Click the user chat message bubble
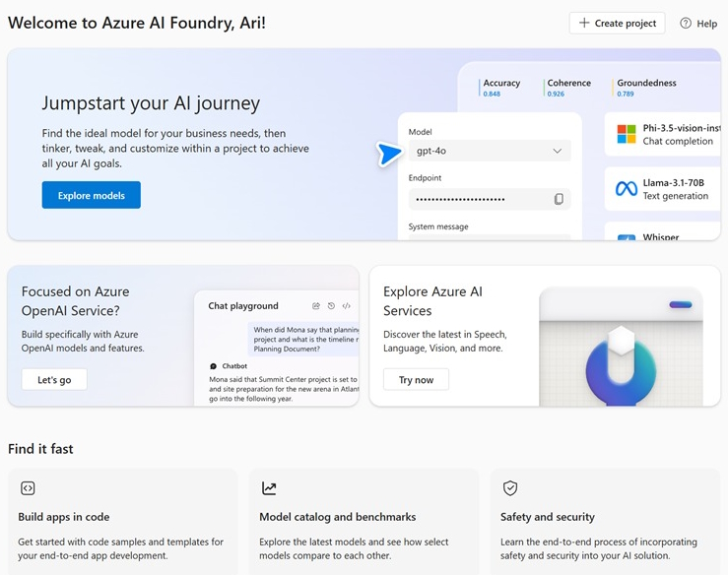Viewport: 728px width, 575px height. pyautogui.click(x=303, y=340)
